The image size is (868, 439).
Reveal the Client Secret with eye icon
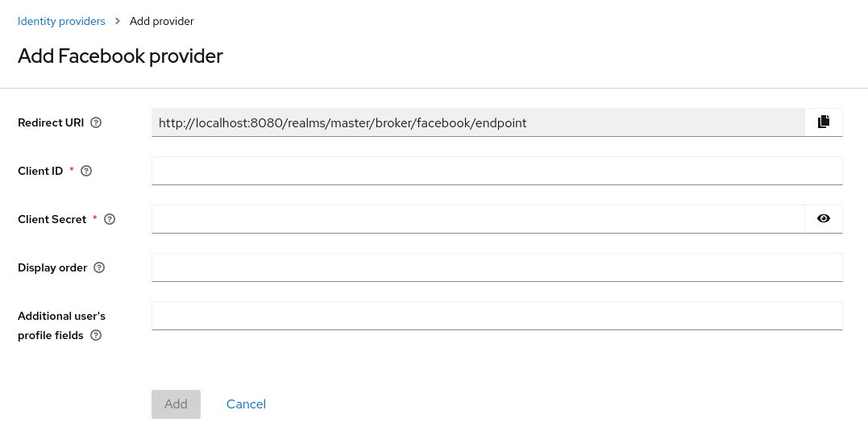tap(823, 219)
